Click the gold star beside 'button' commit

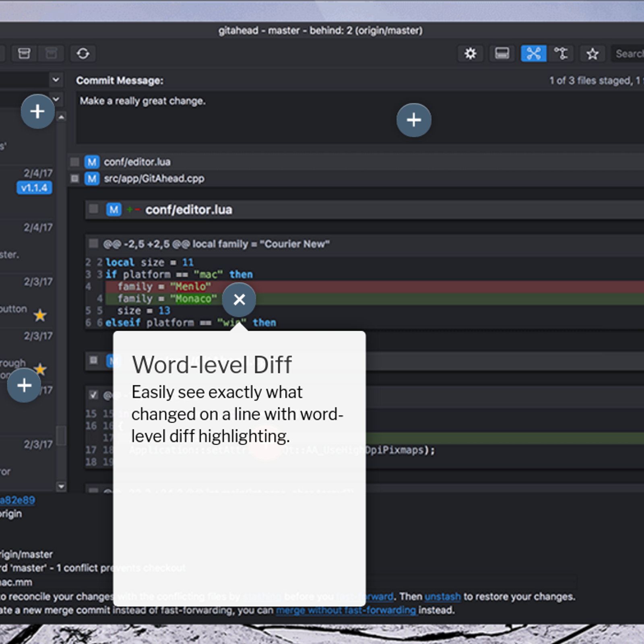(40, 315)
